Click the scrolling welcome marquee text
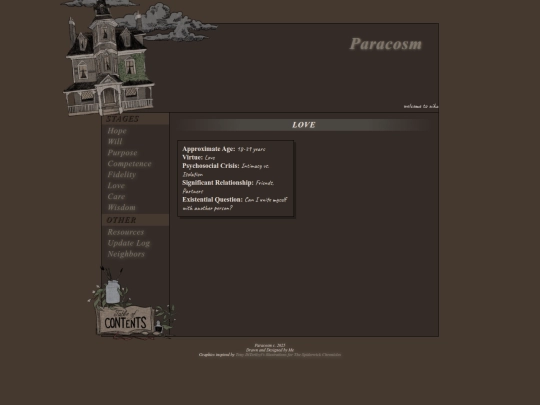 click(x=421, y=106)
